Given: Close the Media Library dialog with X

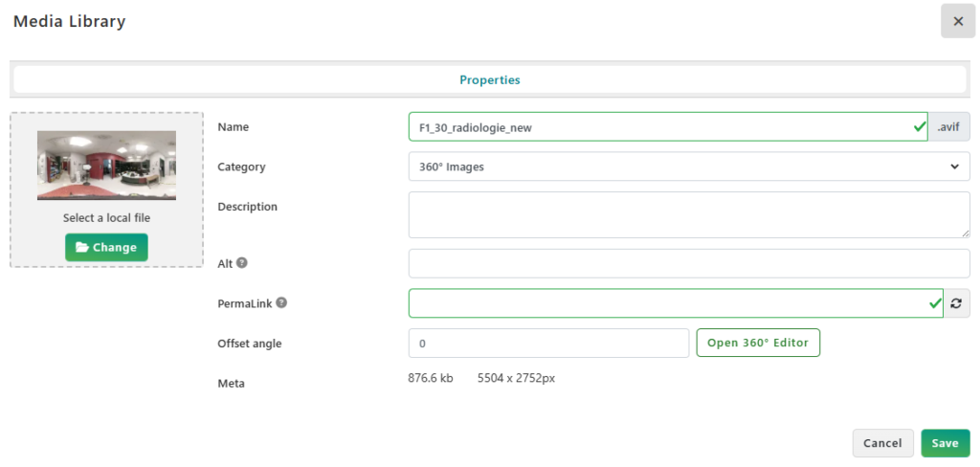Looking at the screenshot, I should pyautogui.click(x=958, y=21).
